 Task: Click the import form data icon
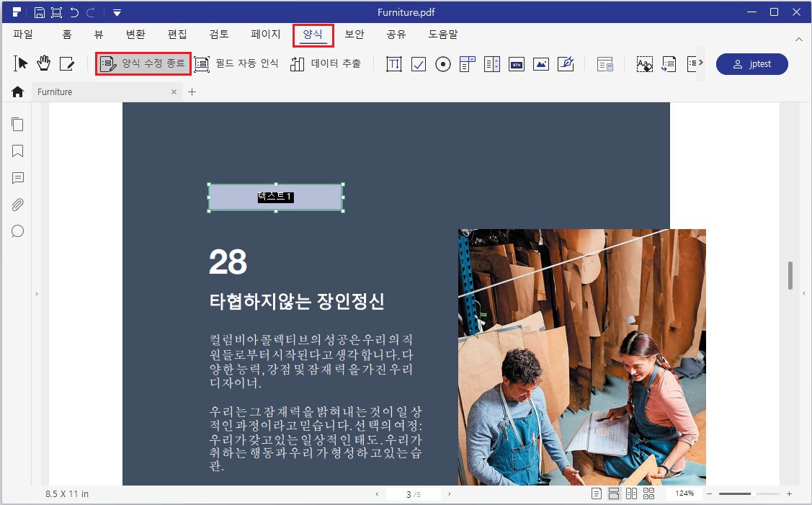click(669, 64)
